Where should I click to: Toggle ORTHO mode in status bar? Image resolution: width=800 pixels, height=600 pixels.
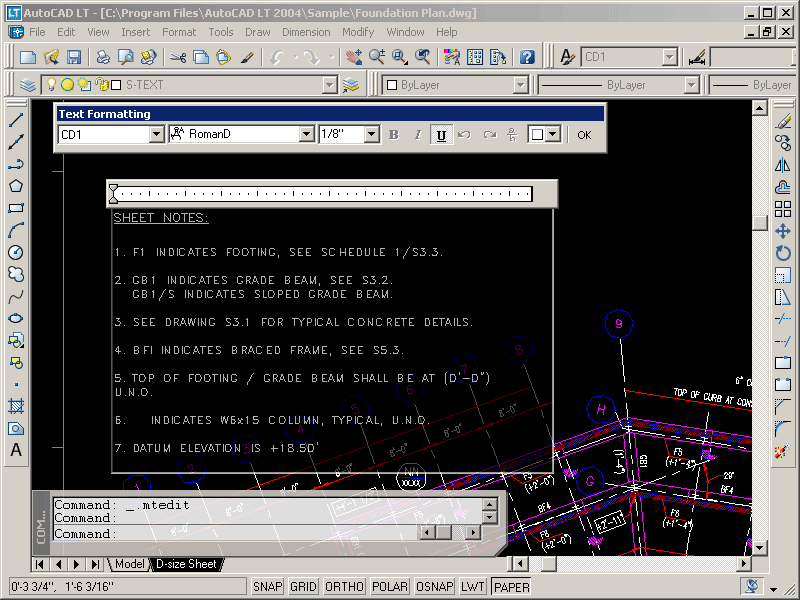pyautogui.click(x=345, y=587)
